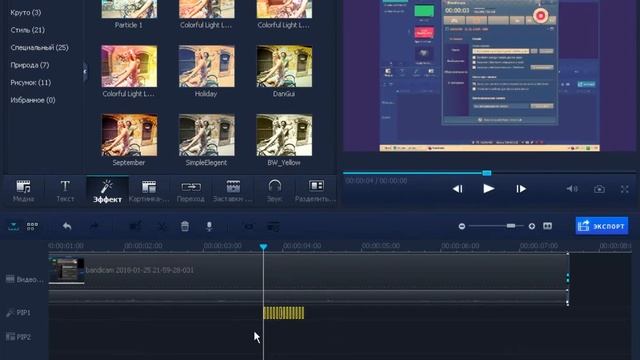Image resolution: width=640 pixels, height=360 pixels.
Task: Fit timeline to window icon
Action: pyautogui.click(x=547, y=226)
